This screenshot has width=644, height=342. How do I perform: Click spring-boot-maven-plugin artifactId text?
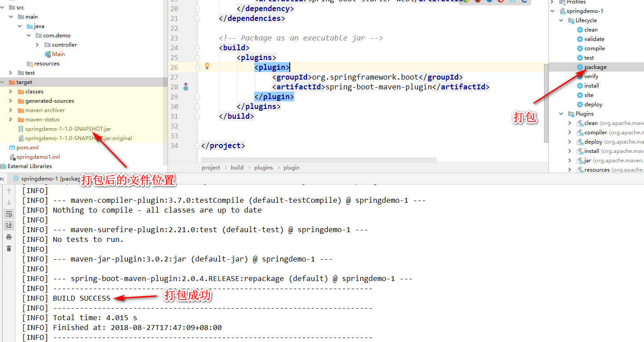pos(379,87)
